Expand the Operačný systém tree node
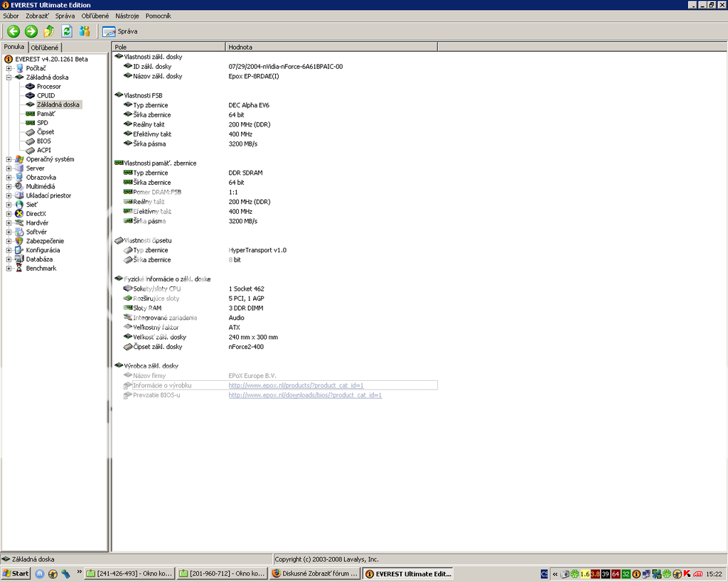 click(9, 159)
